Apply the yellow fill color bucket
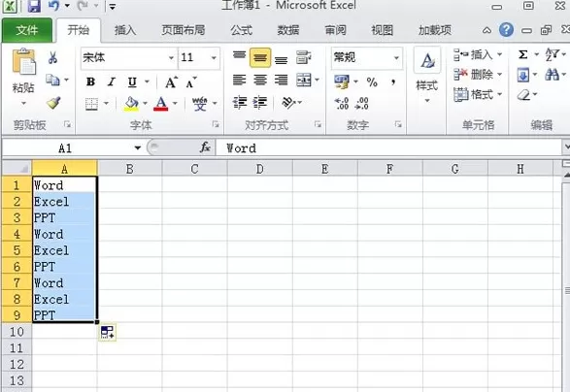570x392 pixels. 131,104
